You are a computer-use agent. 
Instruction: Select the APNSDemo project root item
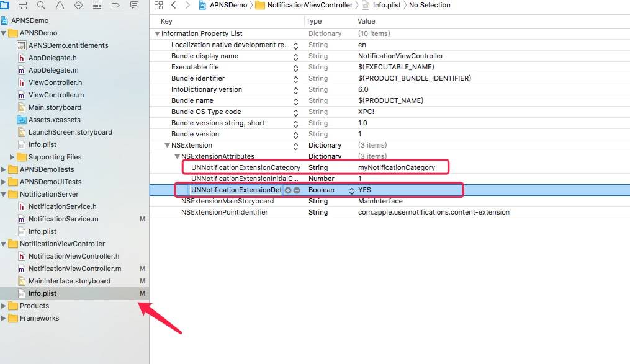coord(30,20)
